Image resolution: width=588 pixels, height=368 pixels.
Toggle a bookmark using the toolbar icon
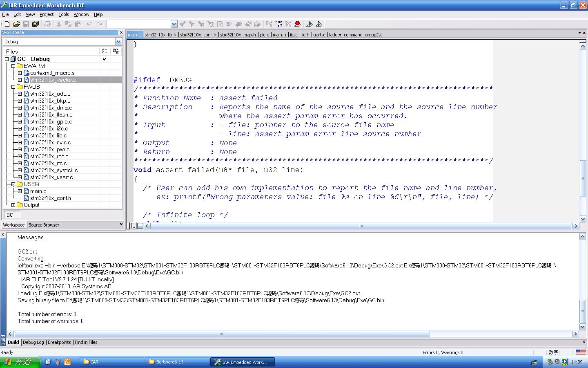(x=229, y=24)
